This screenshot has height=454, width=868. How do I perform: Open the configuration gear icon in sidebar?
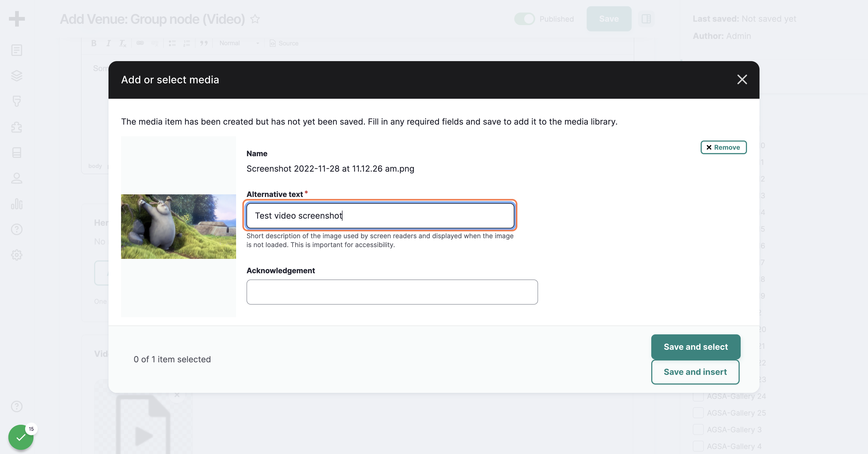[17, 255]
